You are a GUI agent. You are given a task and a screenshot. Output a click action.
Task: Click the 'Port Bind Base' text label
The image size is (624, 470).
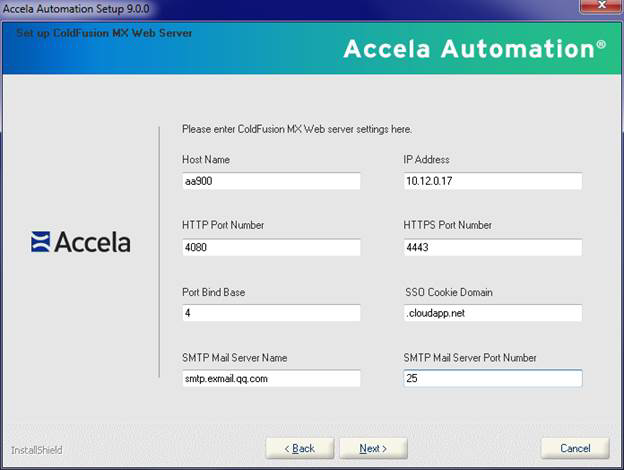coord(213,292)
